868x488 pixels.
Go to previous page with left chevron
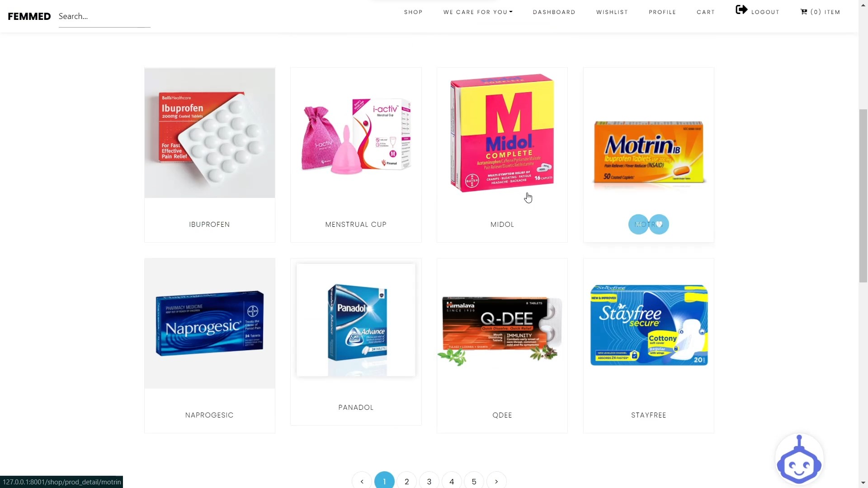pyautogui.click(x=362, y=481)
